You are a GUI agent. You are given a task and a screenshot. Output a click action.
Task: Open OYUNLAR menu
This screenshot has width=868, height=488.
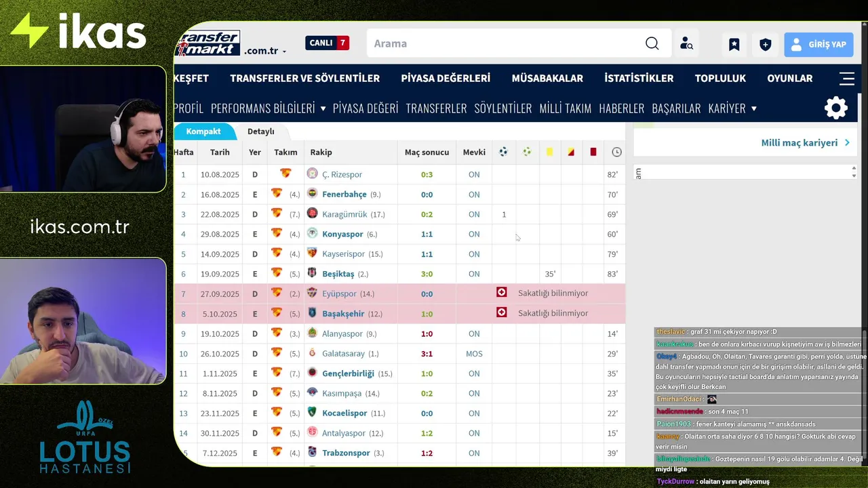tap(790, 78)
